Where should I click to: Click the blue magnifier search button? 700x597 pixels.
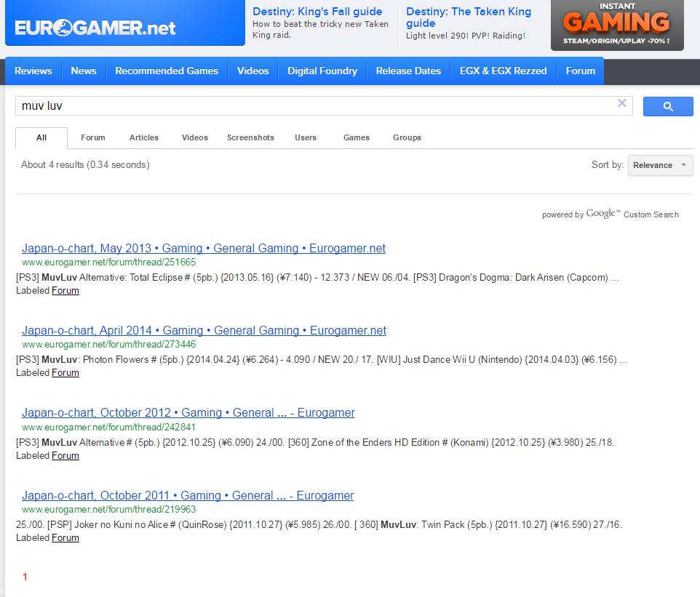pos(667,107)
